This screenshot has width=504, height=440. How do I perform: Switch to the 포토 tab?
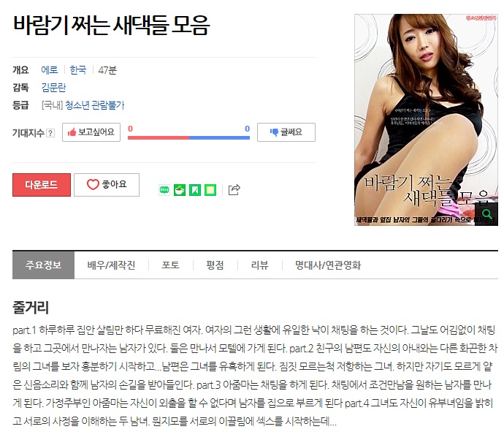tap(171, 265)
